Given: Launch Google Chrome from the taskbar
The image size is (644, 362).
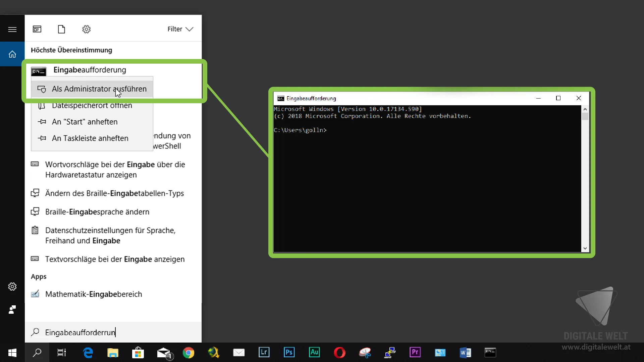Looking at the screenshot, I should click(x=189, y=353).
